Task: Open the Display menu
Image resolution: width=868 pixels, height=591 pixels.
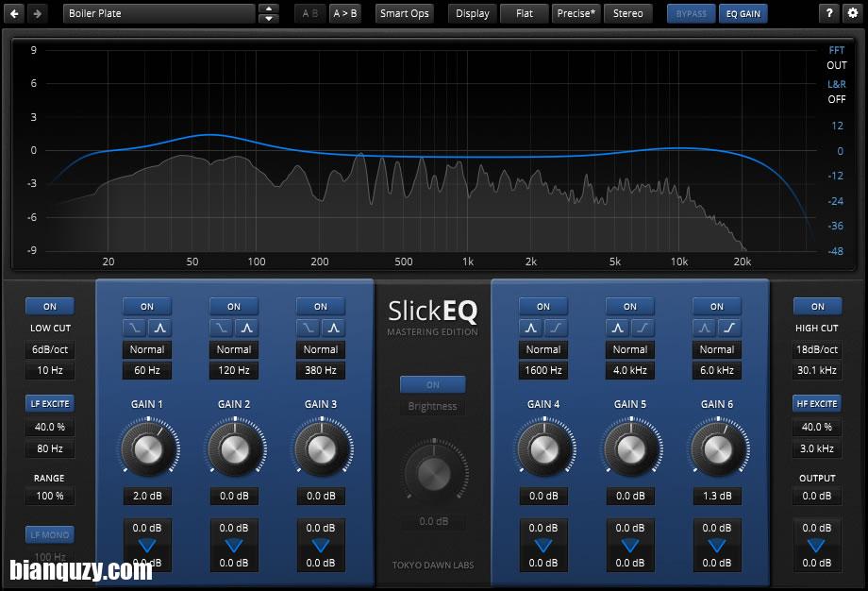Action: pos(472,13)
